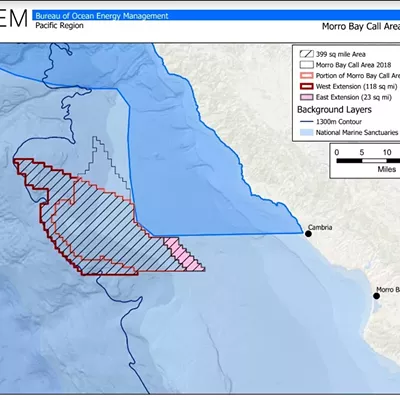Click the Cambria town label

pos(320,227)
